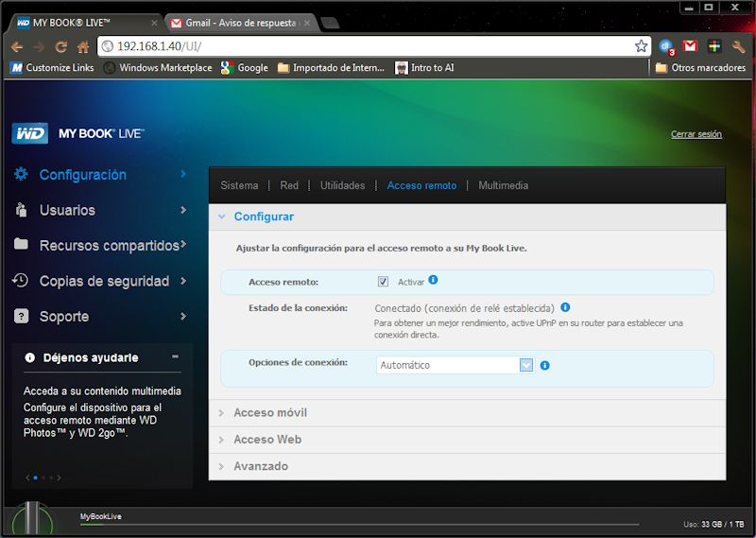This screenshot has width=756, height=538.
Task: Open the Google bookmark
Action: [x=245, y=67]
